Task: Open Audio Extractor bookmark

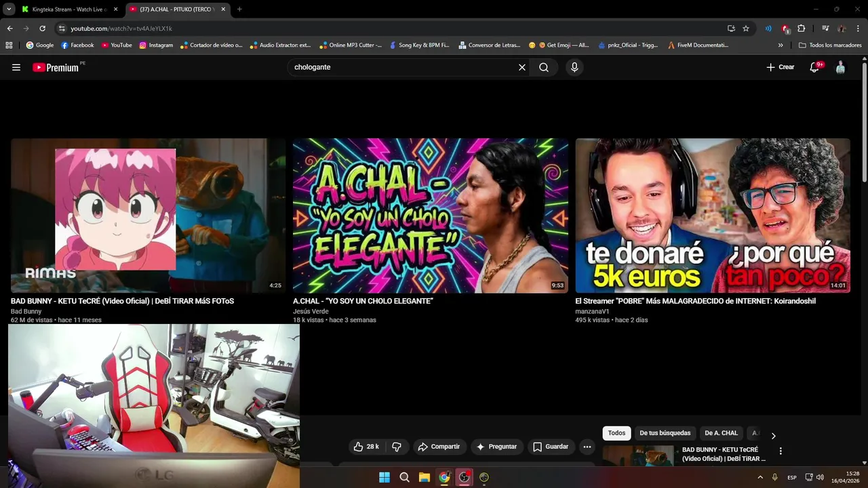Action: coord(279,45)
